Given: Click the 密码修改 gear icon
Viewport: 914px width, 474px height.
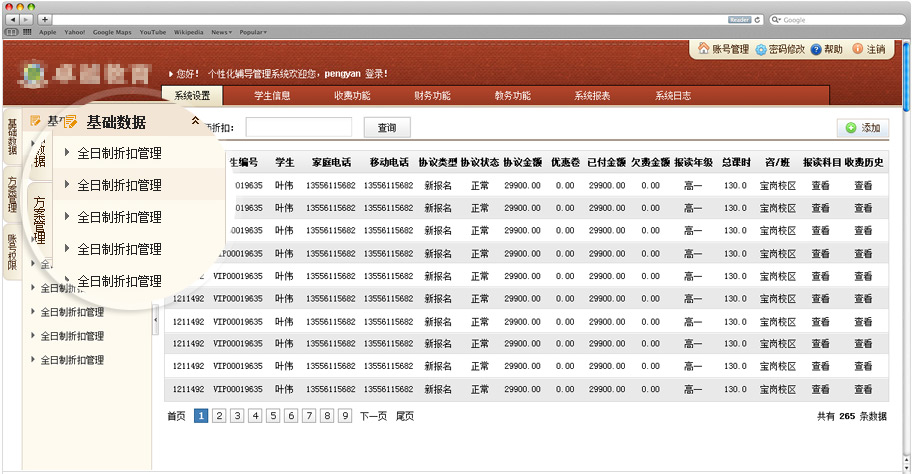Looking at the screenshot, I should click(761, 49).
